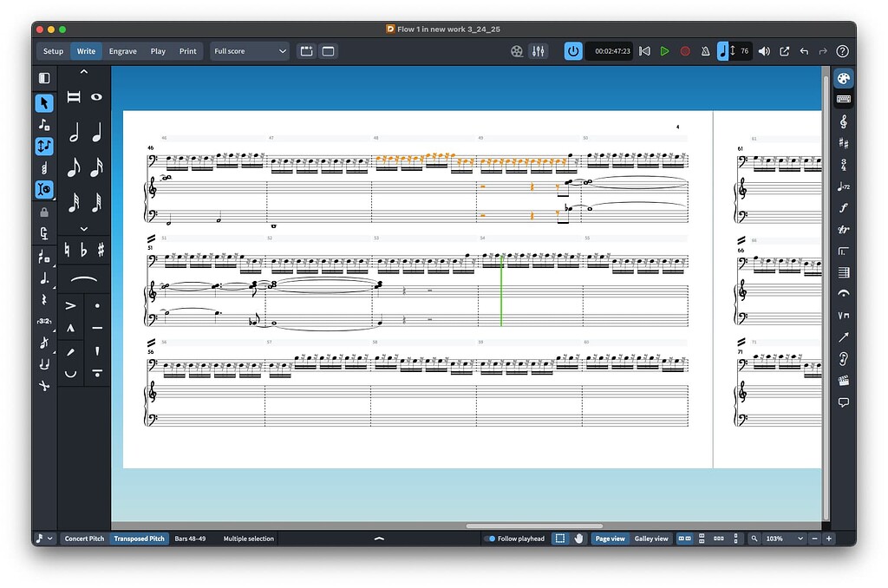Select the slur tool

(x=84, y=279)
